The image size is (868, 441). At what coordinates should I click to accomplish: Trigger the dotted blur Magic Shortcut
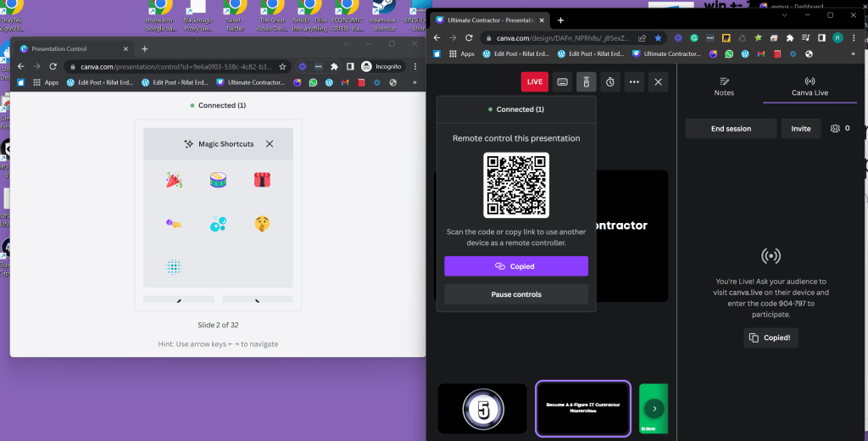pos(174,267)
